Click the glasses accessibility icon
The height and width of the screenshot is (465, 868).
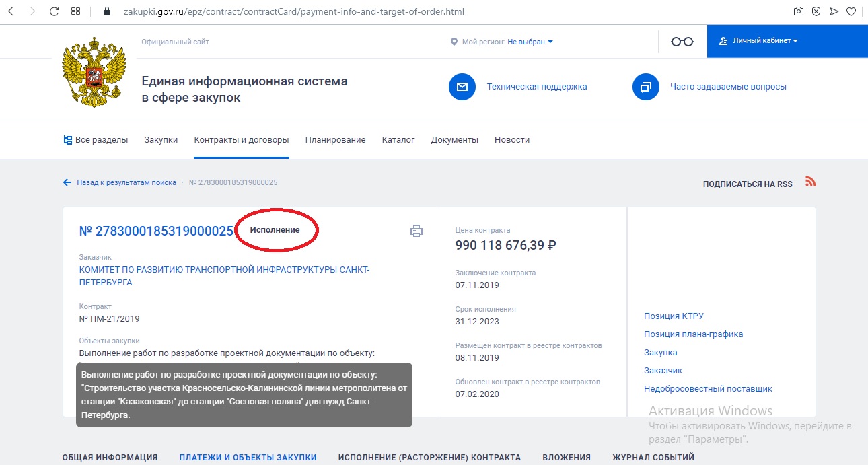(x=682, y=42)
